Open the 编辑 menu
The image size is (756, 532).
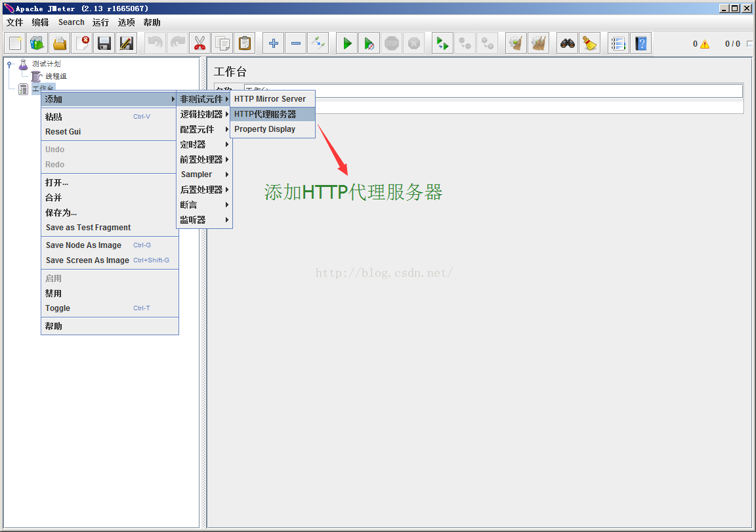(40, 22)
